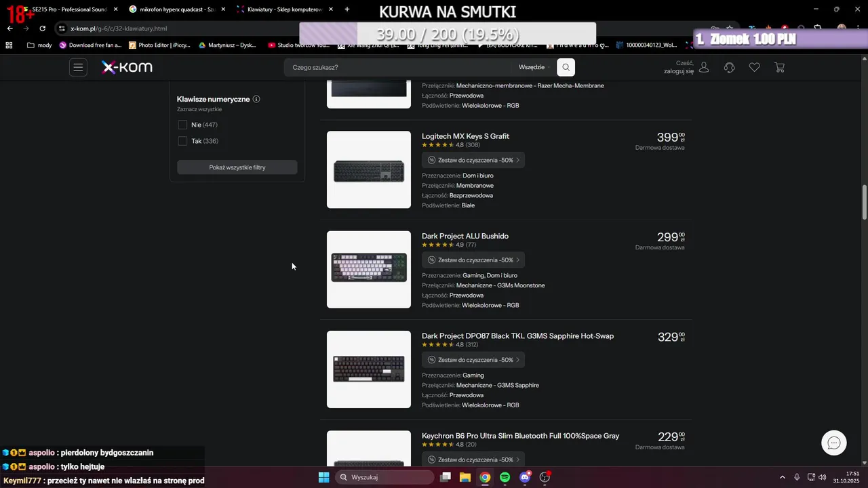868x488 pixels.
Task: Click the Logitech MX Keys keyboard thumbnail
Action: tap(369, 169)
